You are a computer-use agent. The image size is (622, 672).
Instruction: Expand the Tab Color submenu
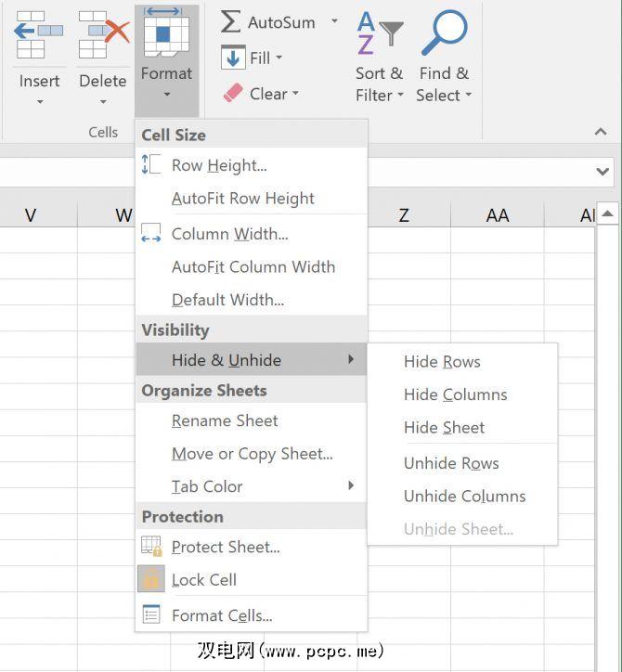[351, 485]
